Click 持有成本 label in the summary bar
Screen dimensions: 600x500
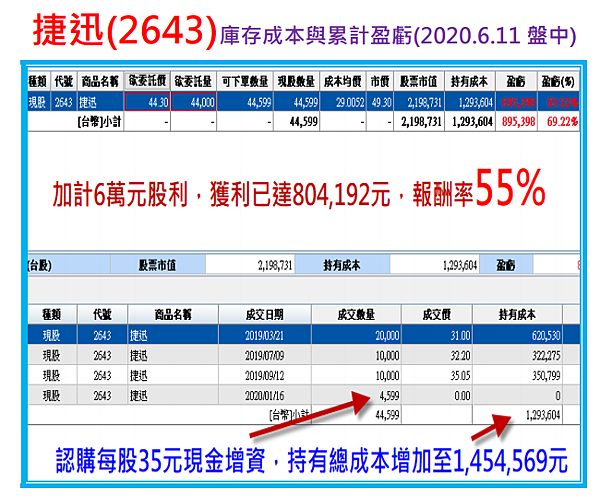click(342, 265)
